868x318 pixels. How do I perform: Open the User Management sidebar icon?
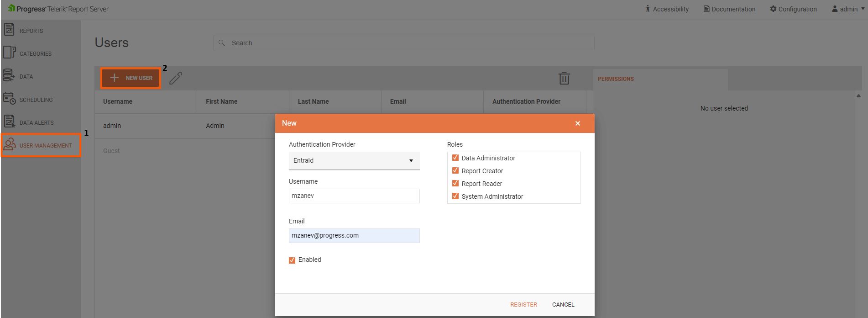click(10, 144)
